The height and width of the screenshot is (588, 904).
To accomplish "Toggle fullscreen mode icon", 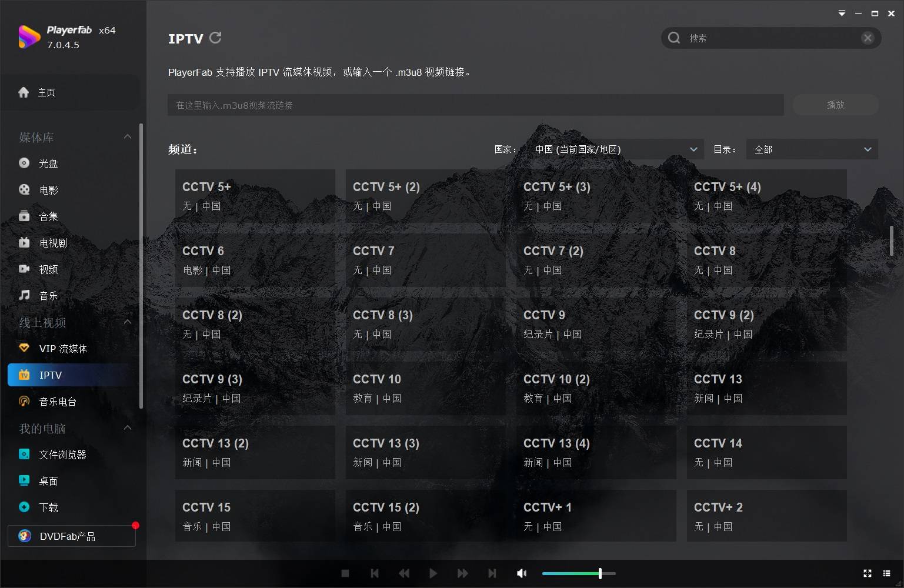I will [867, 573].
